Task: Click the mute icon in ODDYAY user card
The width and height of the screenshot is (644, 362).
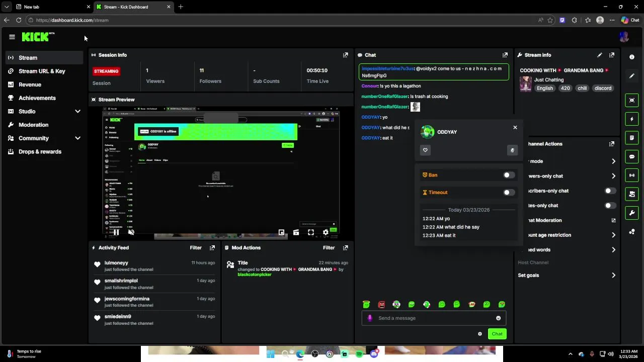Action: tap(512, 150)
